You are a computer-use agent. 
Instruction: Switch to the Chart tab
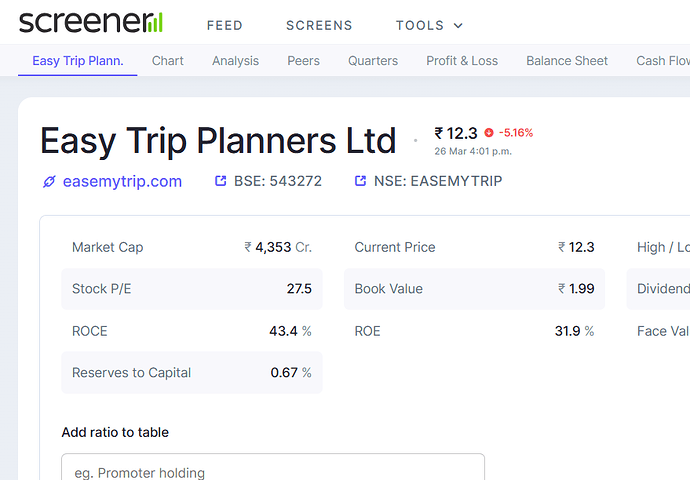(168, 61)
